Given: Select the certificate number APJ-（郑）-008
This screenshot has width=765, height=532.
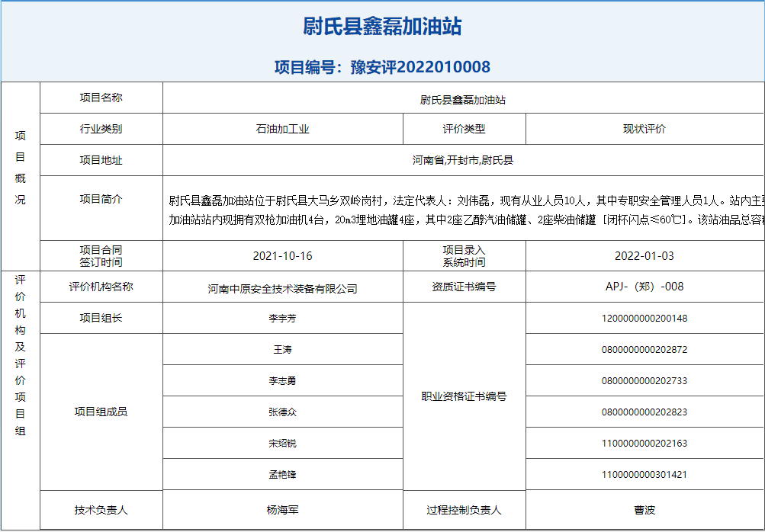Looking at the screenshot, I should (x=644, y=287).
